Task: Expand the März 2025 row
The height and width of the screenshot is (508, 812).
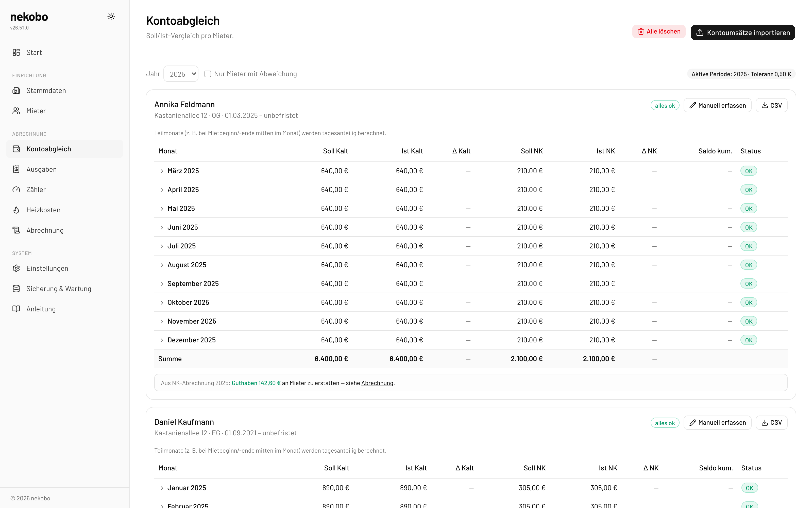Action: coord(162,171)
